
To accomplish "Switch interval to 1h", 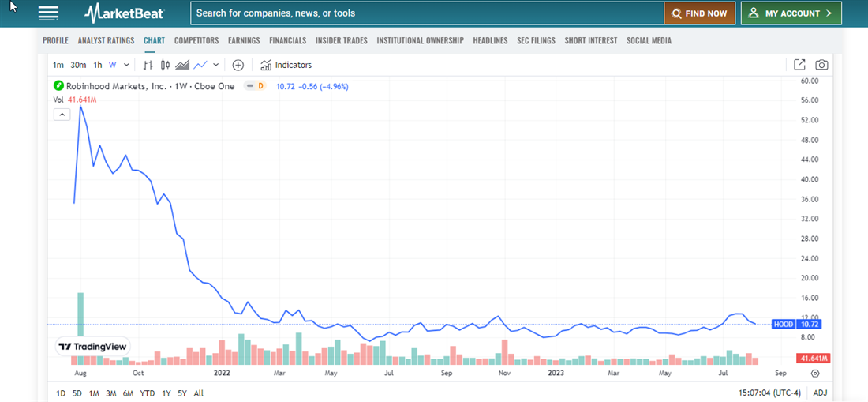I will tap(98, 65).
